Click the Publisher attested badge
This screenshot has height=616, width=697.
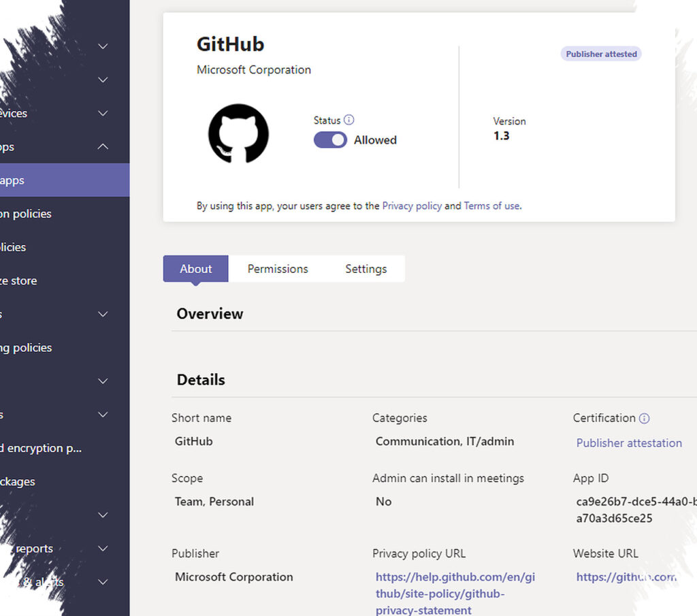(601, 54)
